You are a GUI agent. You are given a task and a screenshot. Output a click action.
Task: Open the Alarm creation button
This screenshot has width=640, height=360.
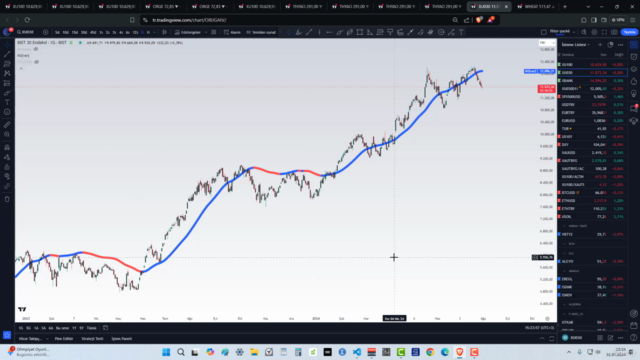(x=232, y=32)
